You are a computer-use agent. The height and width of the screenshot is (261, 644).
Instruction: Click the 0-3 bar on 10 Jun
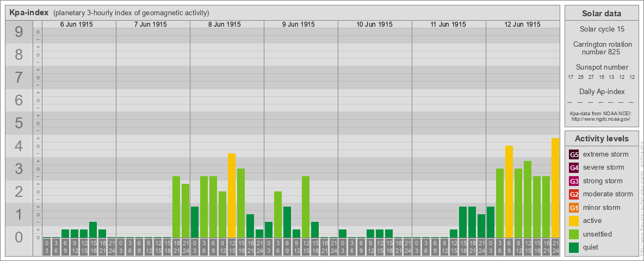click(x=343, y=233)
